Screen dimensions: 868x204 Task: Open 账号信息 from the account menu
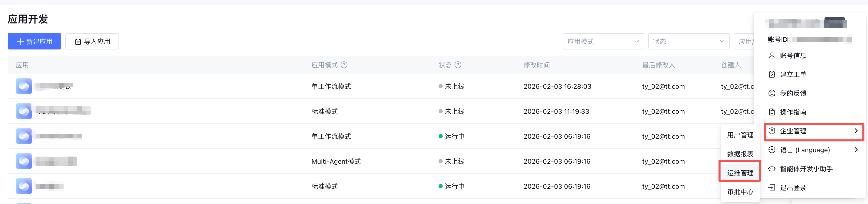[x=792, y=55]
